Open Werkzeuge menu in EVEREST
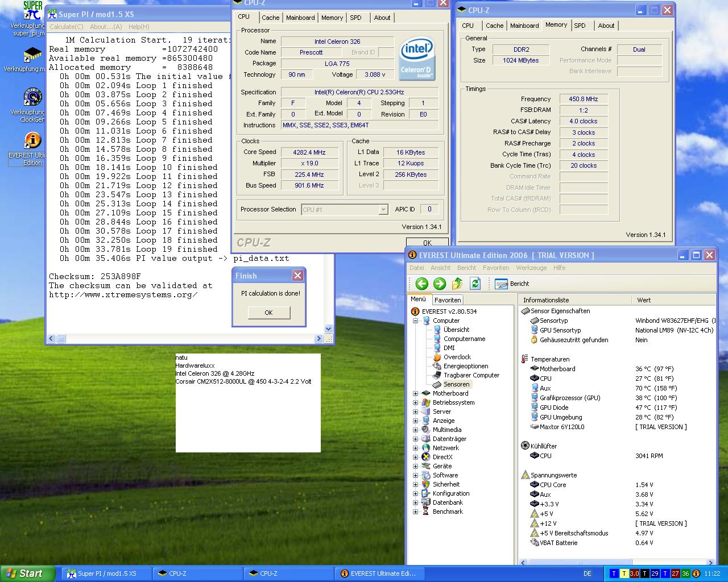This screenshot has height=582, width=728. pyautogui.click(x=531, y=268)
